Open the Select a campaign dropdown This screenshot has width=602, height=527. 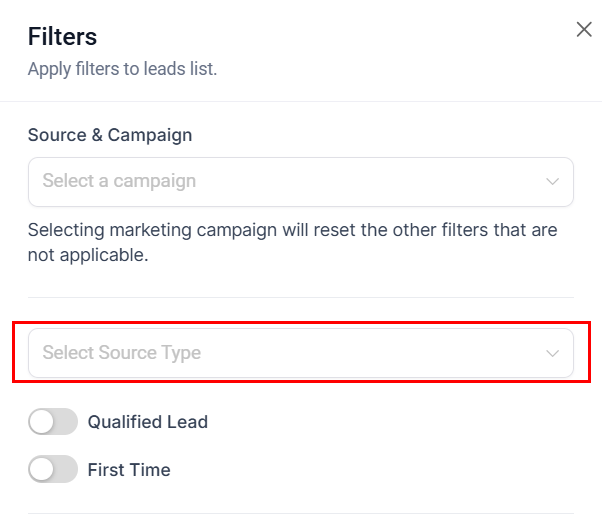click(300, 182)
